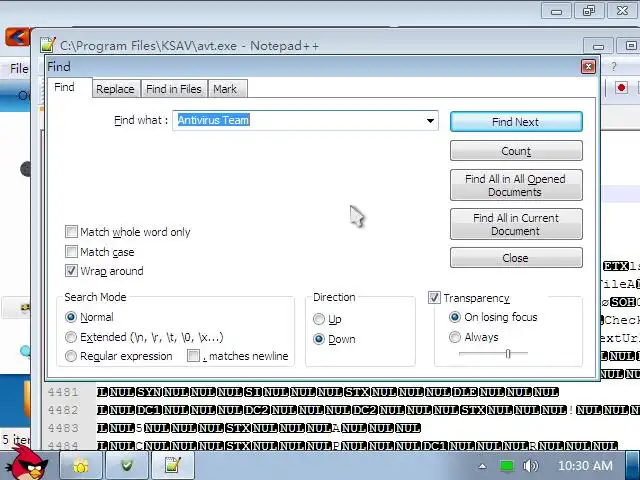Click the Close button in Find dialog
Image resolution: width=640 pixels, height=480 pixels.
pyautogui.click(x=516, y=258)
